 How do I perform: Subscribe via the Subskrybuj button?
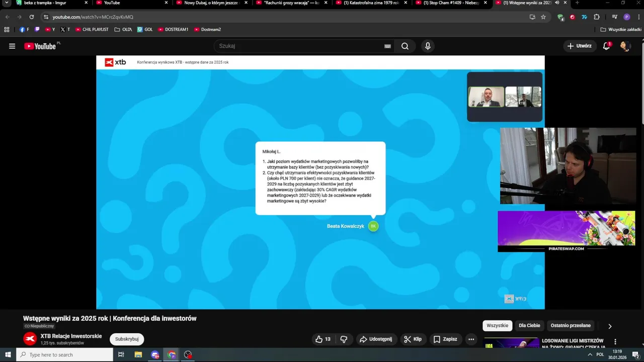click(x=127, y=339)
